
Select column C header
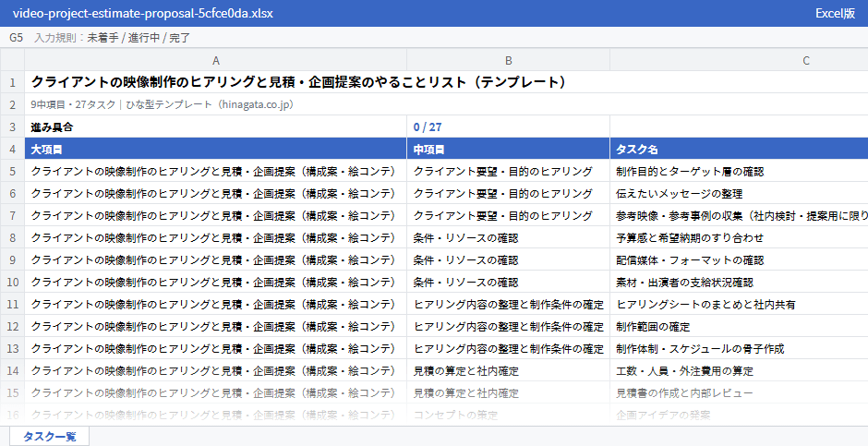coord(739,60)
